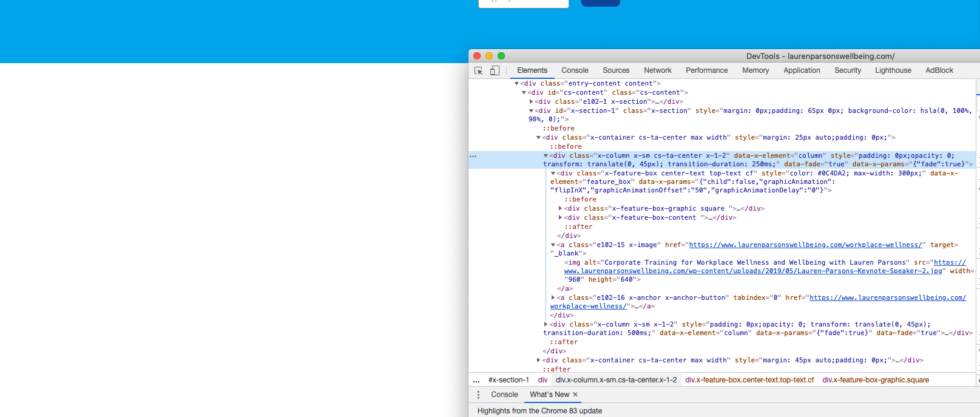Collapse the x-section-1 div node
Image resolution: width=980 pixels, height=417 pixels.
click(531, 111)
